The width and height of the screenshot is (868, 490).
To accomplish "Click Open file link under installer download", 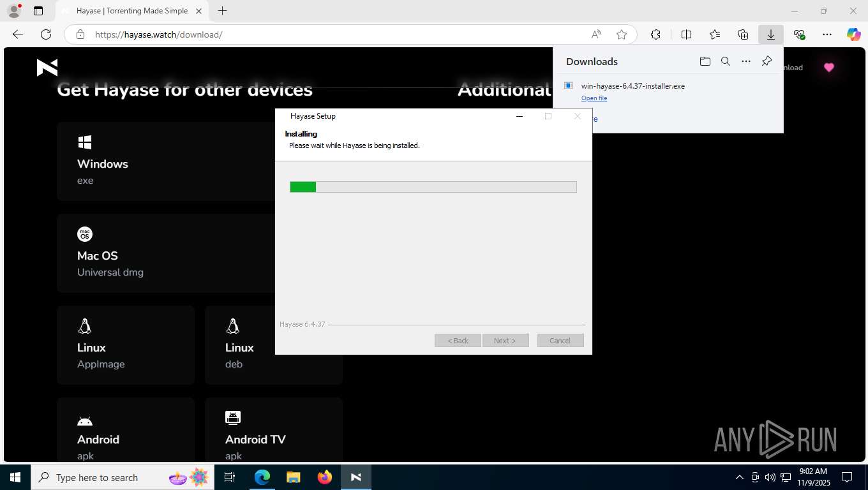I will (594, 98).
